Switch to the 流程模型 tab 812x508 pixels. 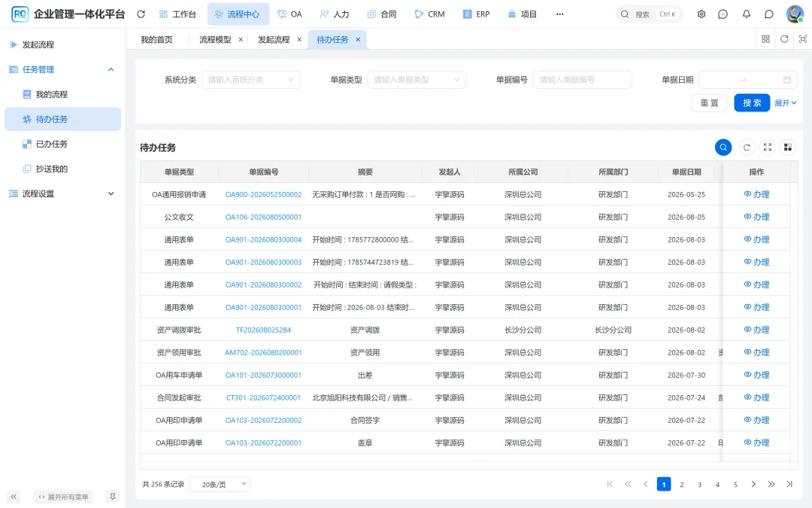tap(216, 39)
